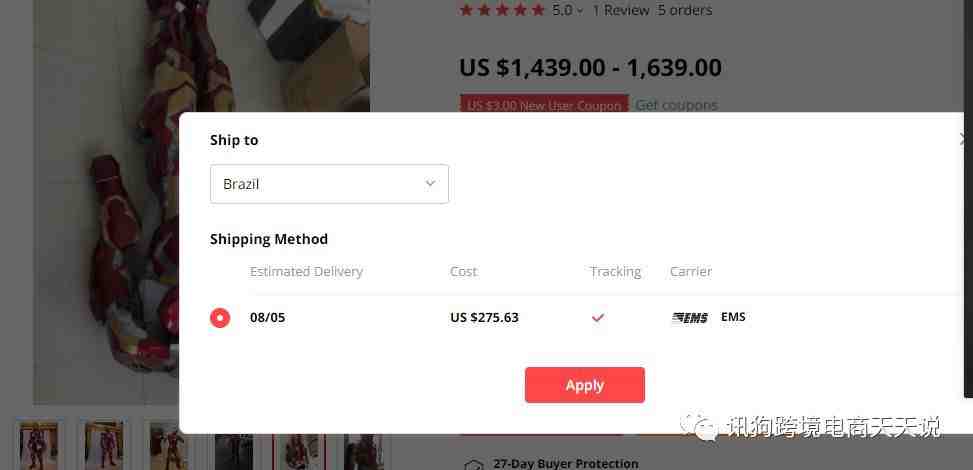
Task: Select the sixth product thumbnail image
Action: click(364, 452)
